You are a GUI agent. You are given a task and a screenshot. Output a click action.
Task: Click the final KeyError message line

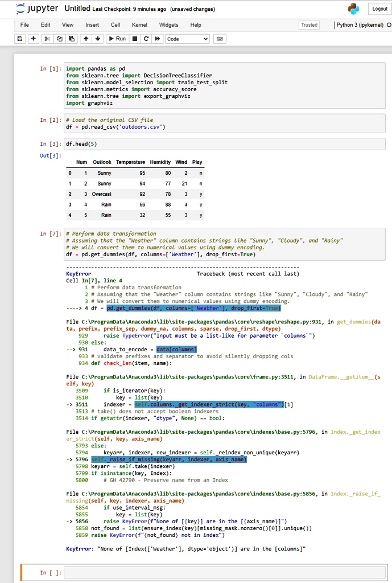tap(186, 549)
